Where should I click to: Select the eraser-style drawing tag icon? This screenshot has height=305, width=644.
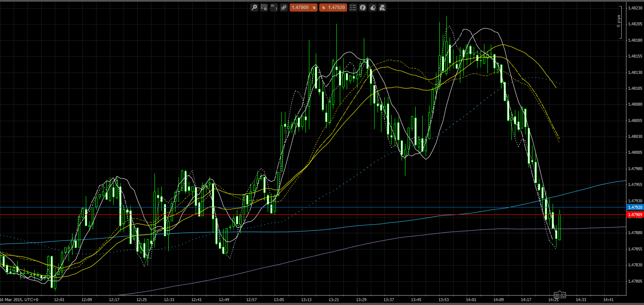(372, 7)
